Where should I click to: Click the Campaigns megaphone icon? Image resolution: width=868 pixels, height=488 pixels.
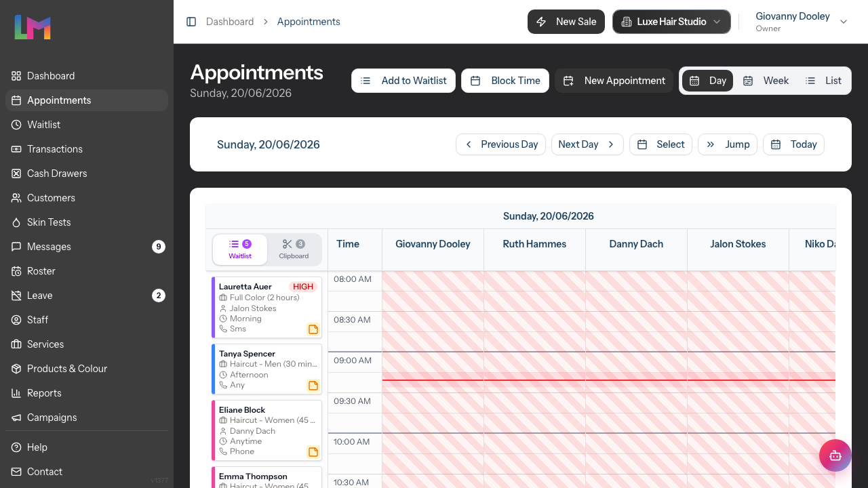coord(16,418)
